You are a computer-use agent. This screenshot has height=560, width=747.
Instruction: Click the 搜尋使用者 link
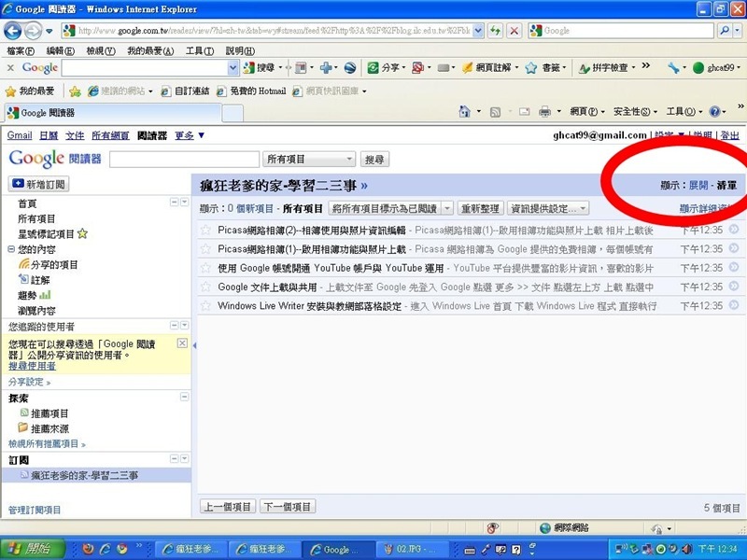tap(32, 366)
